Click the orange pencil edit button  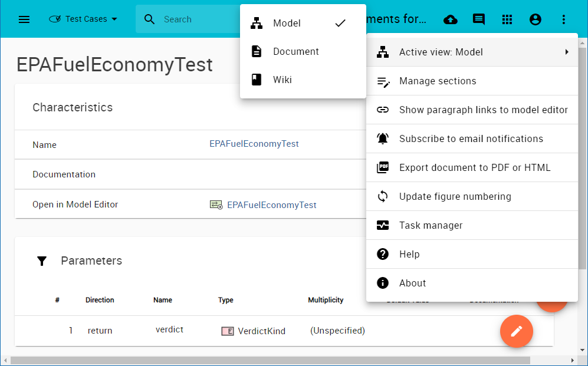point(516,331)
